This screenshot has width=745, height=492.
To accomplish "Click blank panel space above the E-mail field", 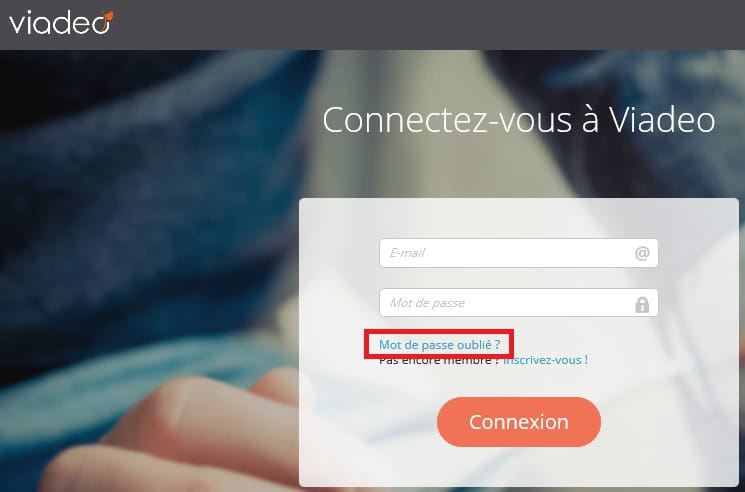I will (519, 218).
